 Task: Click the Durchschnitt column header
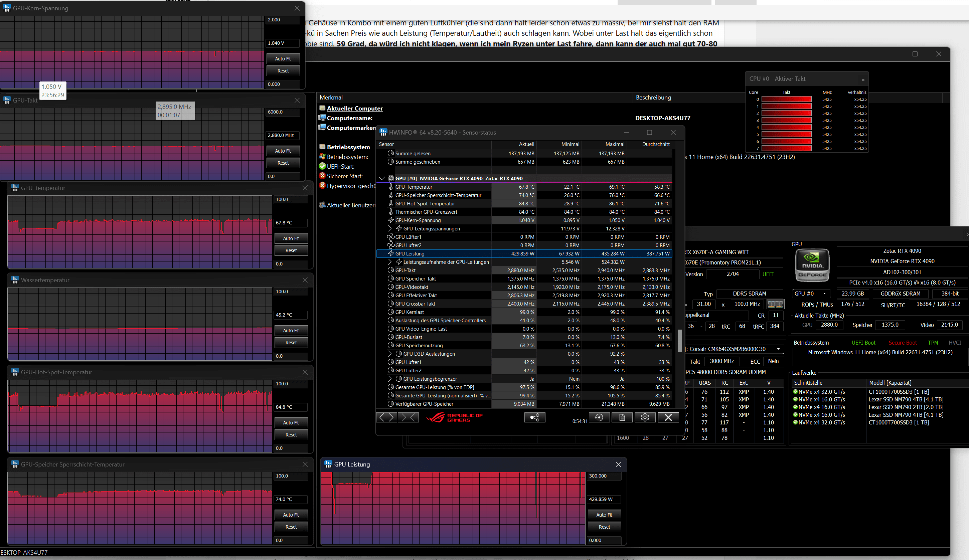tap(649, 144)
